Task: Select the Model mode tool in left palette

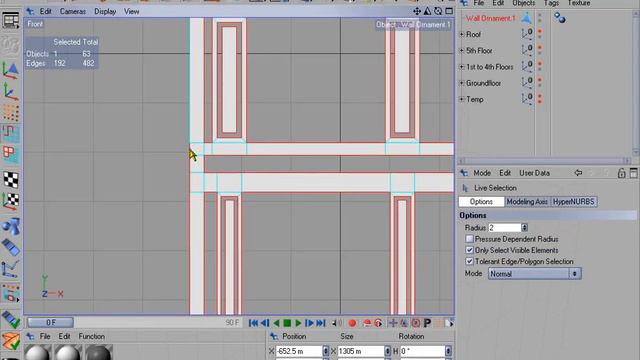Action: pyautogui.click(x=10, y=70)
